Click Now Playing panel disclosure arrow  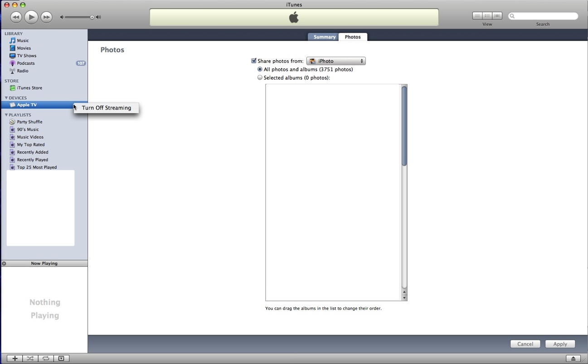tap(4, 263)
